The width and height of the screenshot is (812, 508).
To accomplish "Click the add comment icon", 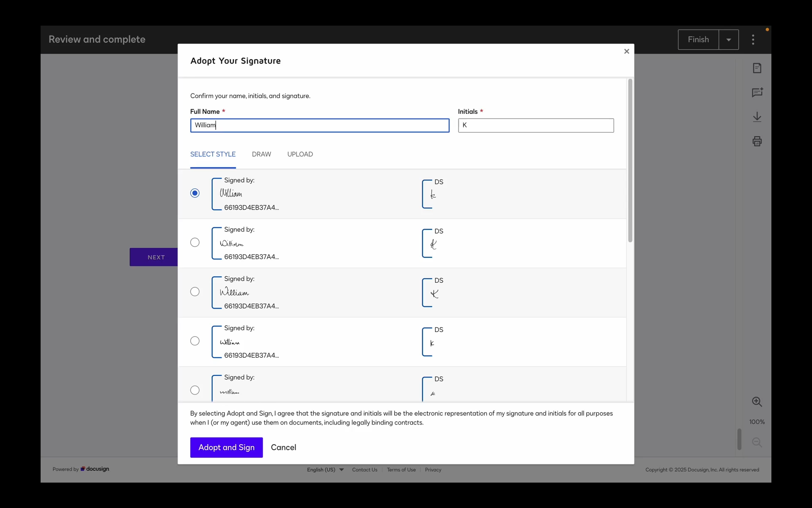I will [757, 92].
